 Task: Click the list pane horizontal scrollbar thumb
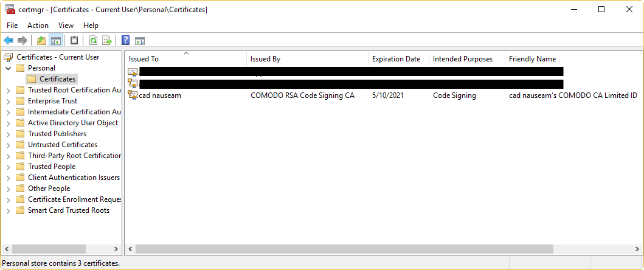(344, 249)
